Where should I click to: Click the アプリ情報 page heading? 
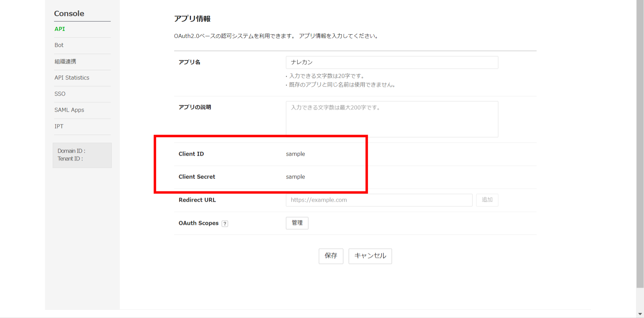point(192,19)
